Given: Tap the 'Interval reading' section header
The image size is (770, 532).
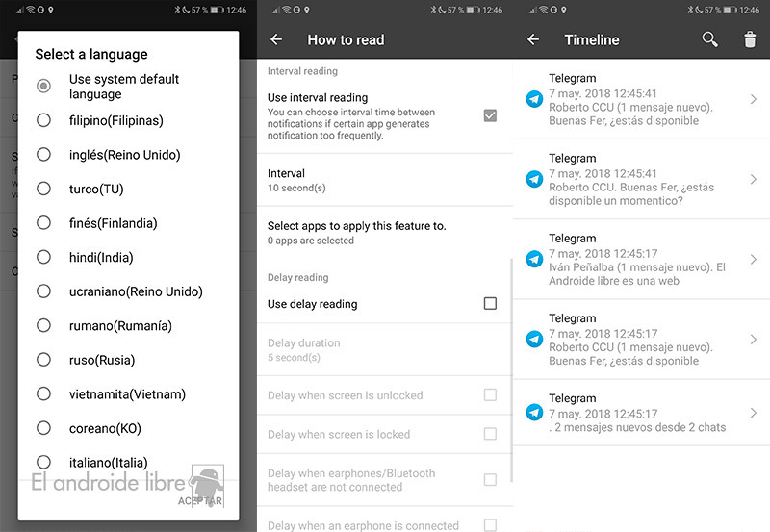Looking at the screenshot, I should [302, 71].
